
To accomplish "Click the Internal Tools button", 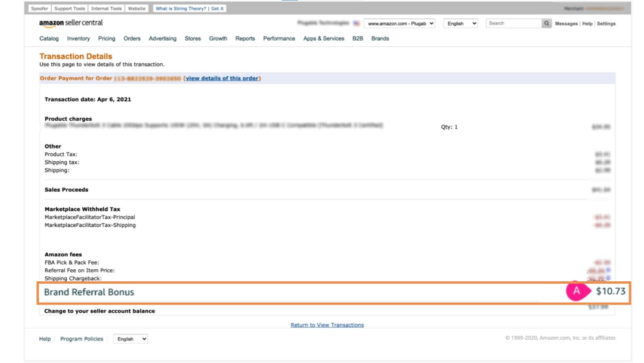I will [106, 8].
